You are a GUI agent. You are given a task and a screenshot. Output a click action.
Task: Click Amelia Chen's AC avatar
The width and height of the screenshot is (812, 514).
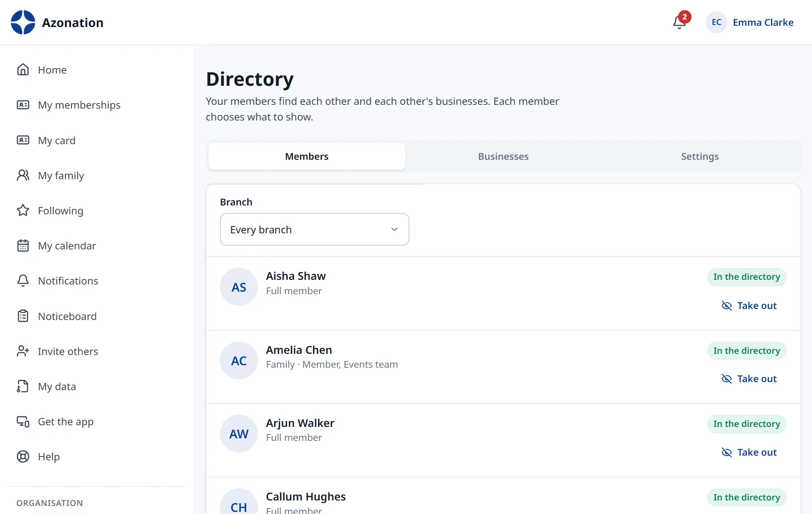point(239,361)
